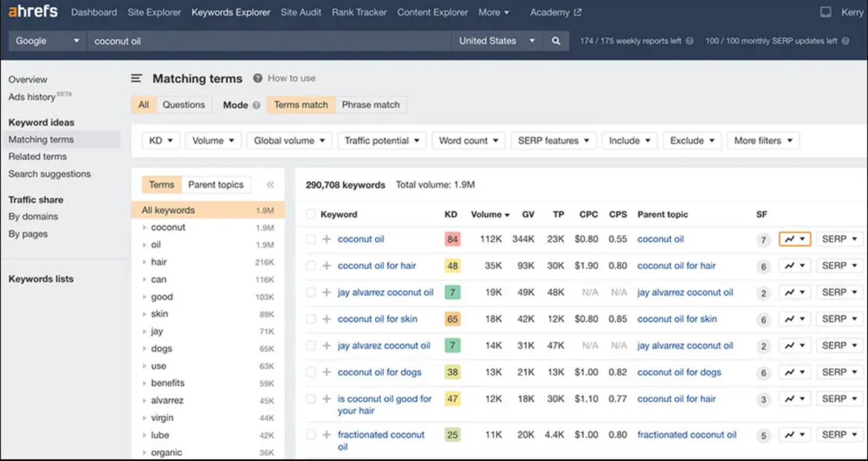Image resolution: width=868 pixels, height=461 pixels.
Task: Open the Traffic potential filter dropdown
Action: (x=382, y=141)
